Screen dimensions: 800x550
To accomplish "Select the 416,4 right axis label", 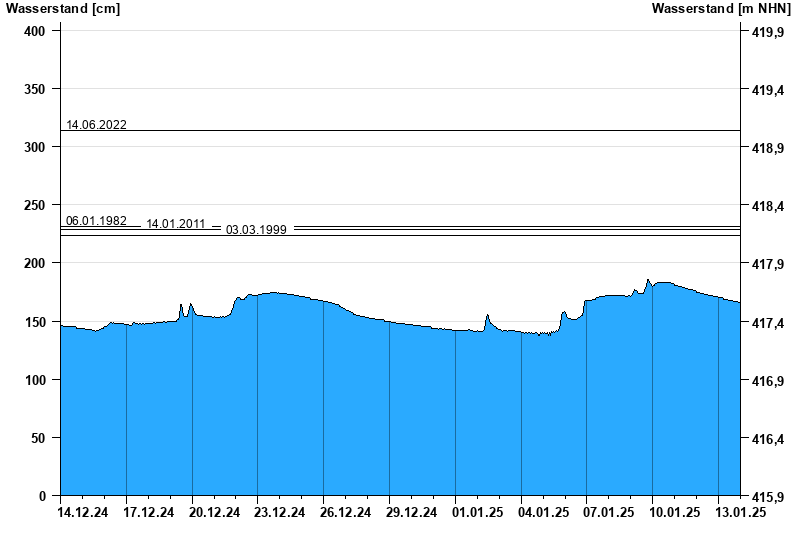I will point(765,439).
